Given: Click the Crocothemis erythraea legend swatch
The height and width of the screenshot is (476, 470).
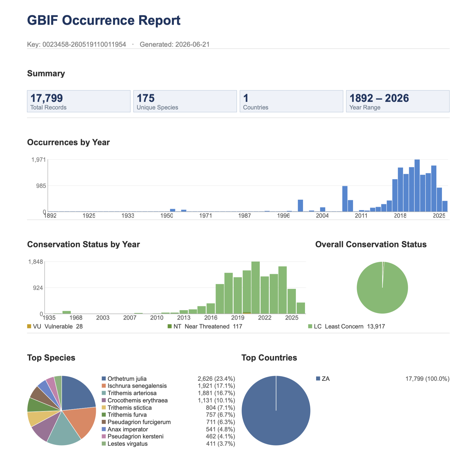Looking at the screenshot, I should 104,400.
